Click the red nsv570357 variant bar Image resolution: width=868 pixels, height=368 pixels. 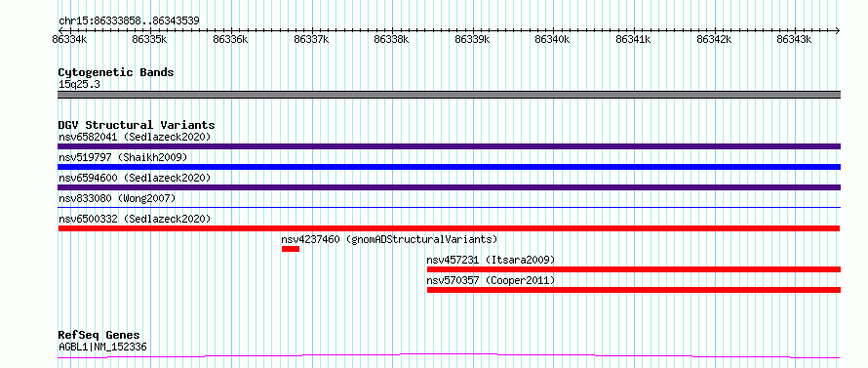[x=634, y=290]
